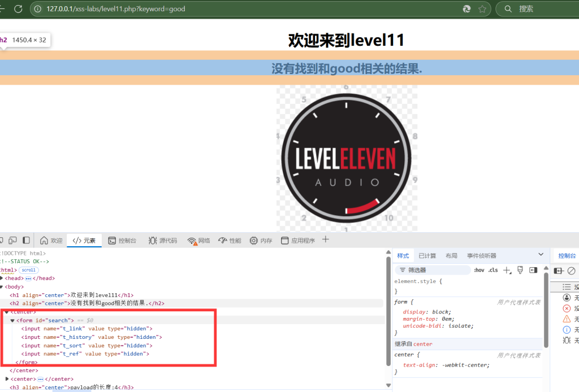Click the center link in inherited-from header
The height and width of the screenshot is (392, 579).
point(423,344)
